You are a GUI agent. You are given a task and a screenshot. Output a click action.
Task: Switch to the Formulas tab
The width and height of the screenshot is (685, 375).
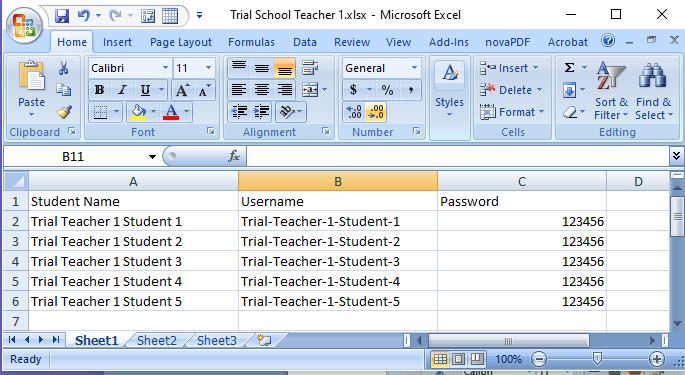(251, 42)
